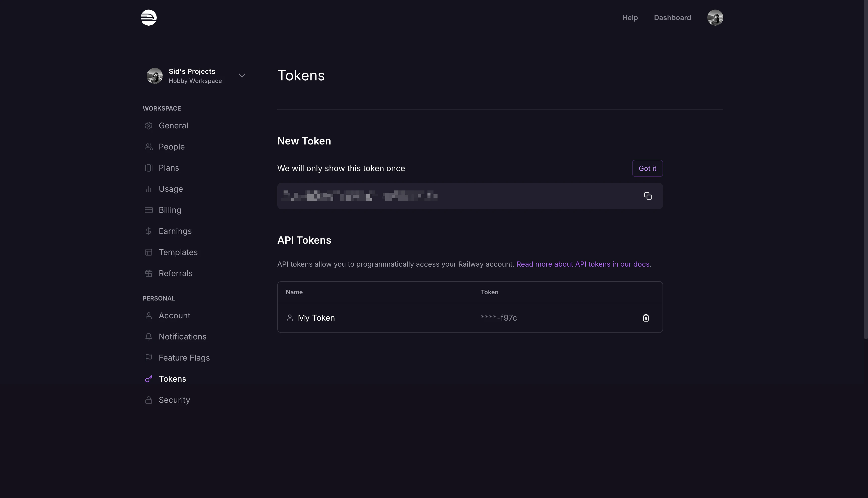868x498 pixels.
Task: Click the Token column header
Action: [489, 292]
